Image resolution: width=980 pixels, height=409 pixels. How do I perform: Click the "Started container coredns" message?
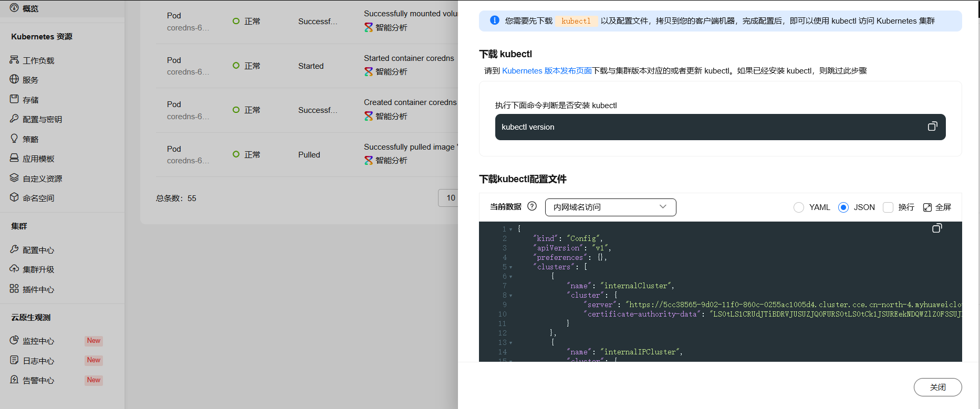(409, 58)
